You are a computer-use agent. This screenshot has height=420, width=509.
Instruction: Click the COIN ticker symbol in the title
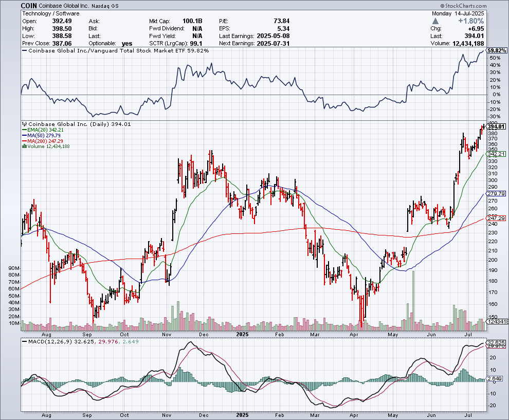click(29, 6)
